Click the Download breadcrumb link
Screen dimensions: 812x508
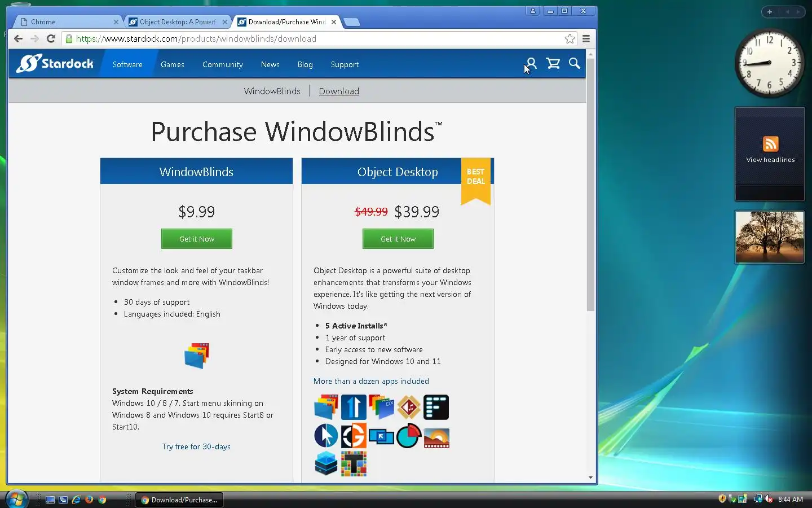339,91
